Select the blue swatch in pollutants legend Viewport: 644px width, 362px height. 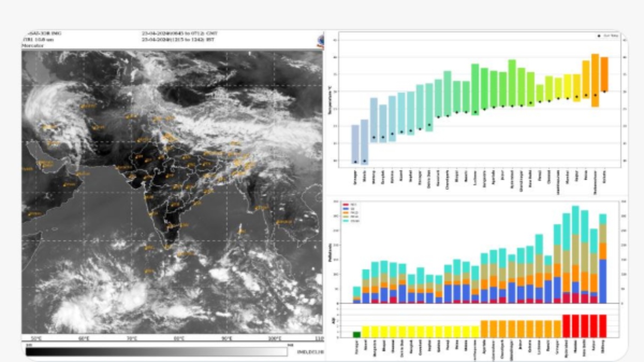pos(346,209)
